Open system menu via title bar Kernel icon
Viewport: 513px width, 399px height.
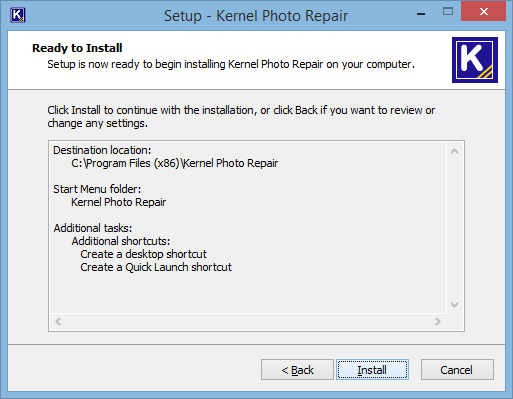click(x=18, y=15)
